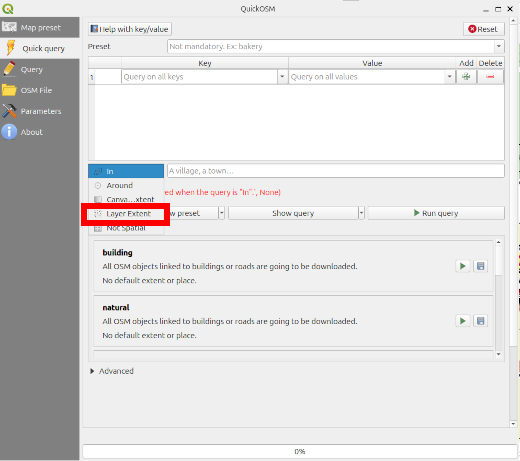Screen dimensions: 520x461
Task: Run the building preset with its play icon
Action: tap(463, 266)
